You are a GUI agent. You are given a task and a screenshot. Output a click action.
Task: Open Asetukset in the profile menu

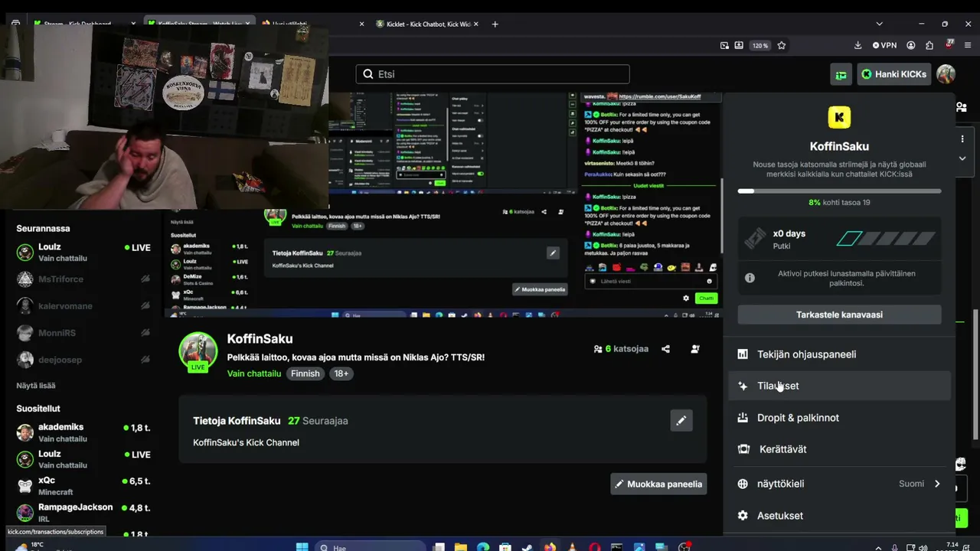pyautogui.click(x=840, y=516)
